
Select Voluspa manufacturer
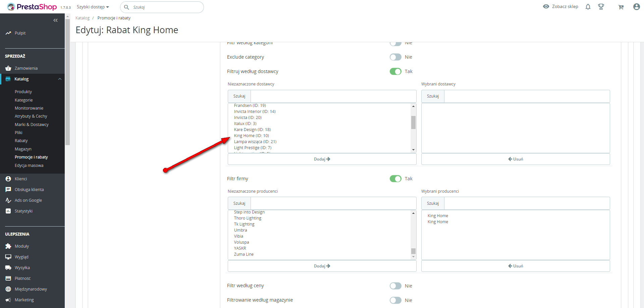241,242
